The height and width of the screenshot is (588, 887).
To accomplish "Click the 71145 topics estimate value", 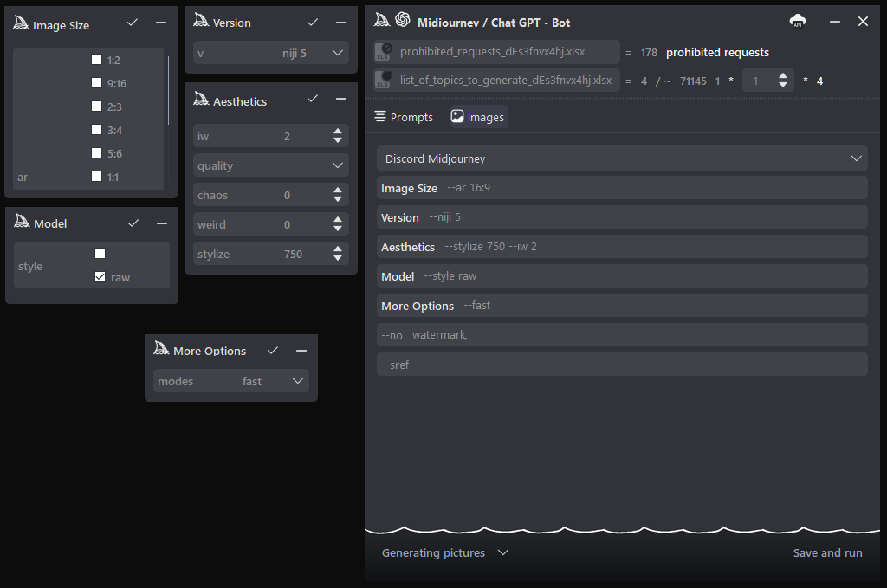I will point(693,81).
